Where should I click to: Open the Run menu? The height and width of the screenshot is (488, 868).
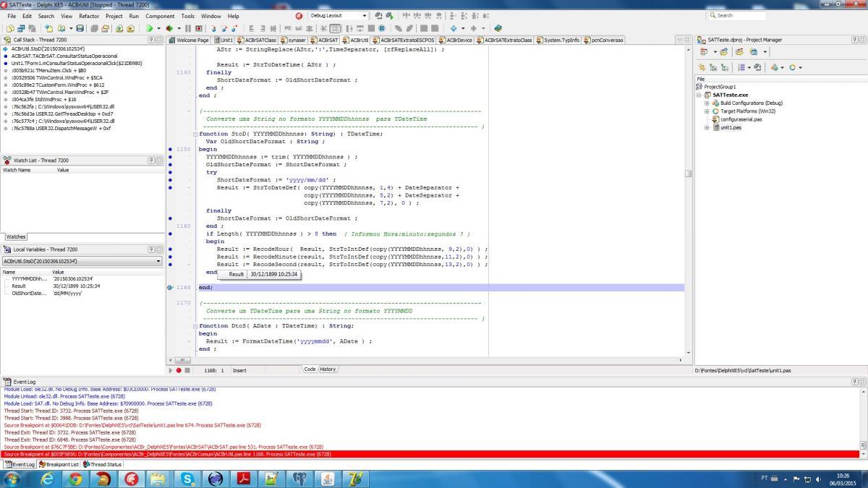click(134, 16)
